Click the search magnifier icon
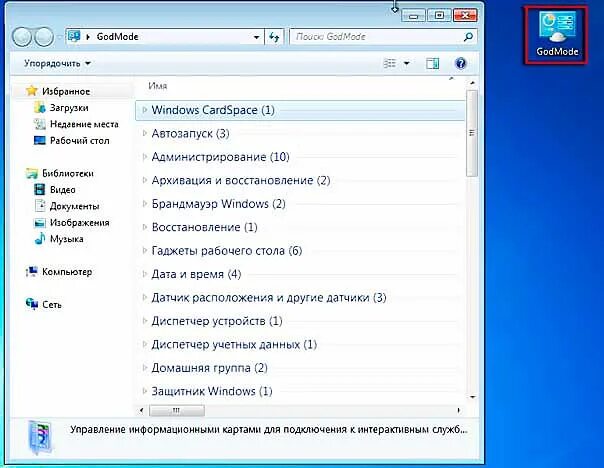Image resolution: width=604 pixels, height=468 pixels. pyautogui.click(x=468, y=37)
